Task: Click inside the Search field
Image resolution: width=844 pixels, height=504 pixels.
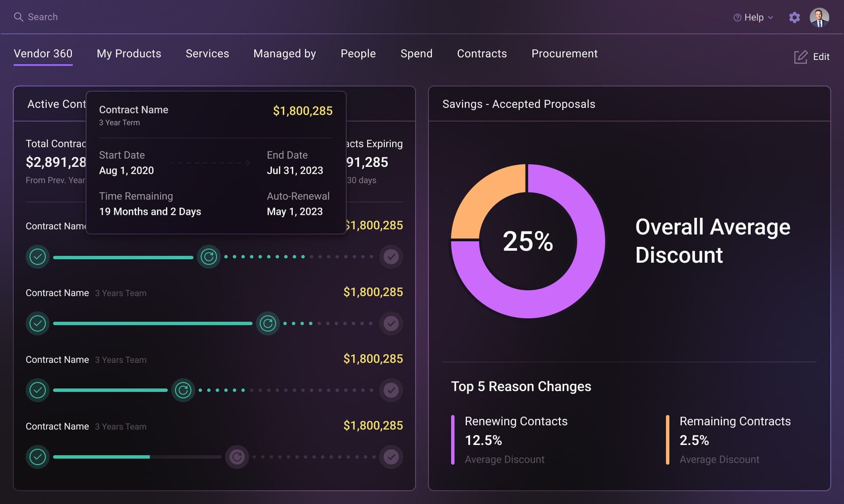Action: [x=43, y=17]
